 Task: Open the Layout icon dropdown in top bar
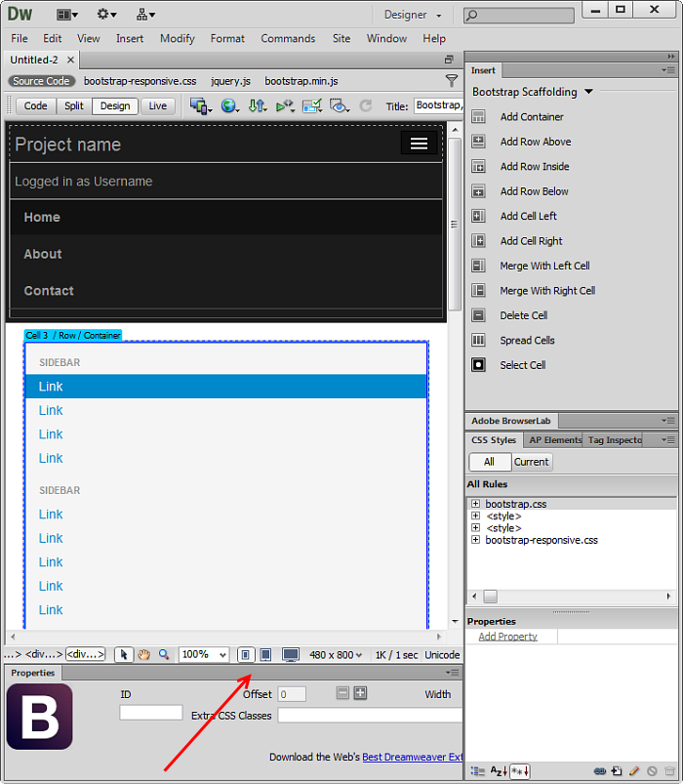point(67,15)
